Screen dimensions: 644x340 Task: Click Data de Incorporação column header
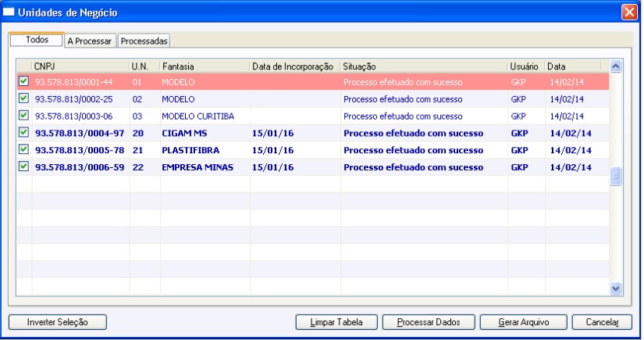[x=295, y=66]
